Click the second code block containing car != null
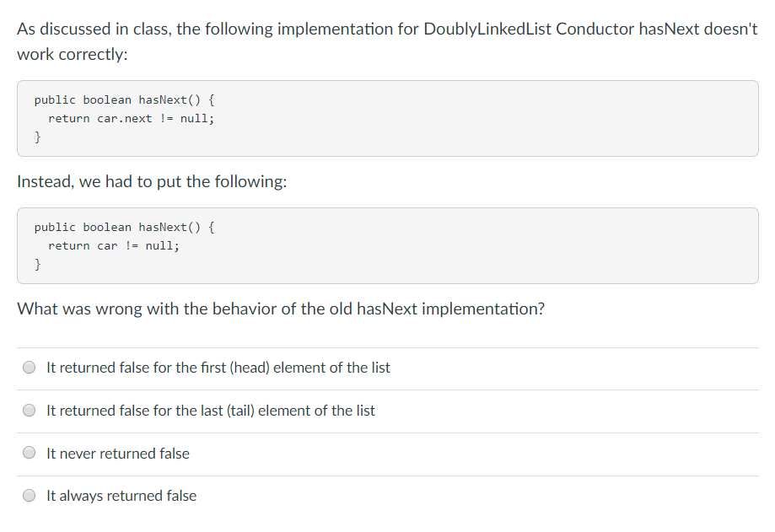775x532 pixels. [387, 245]
